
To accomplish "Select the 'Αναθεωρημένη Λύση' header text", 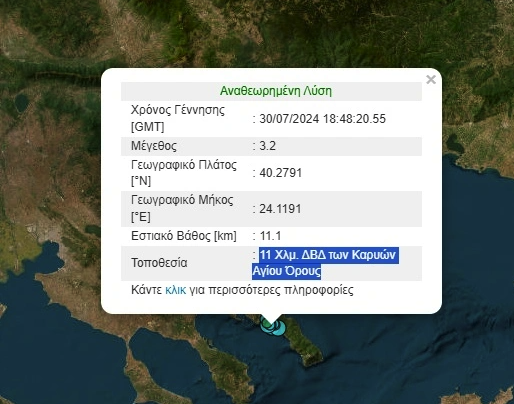I will coord(276,91).
